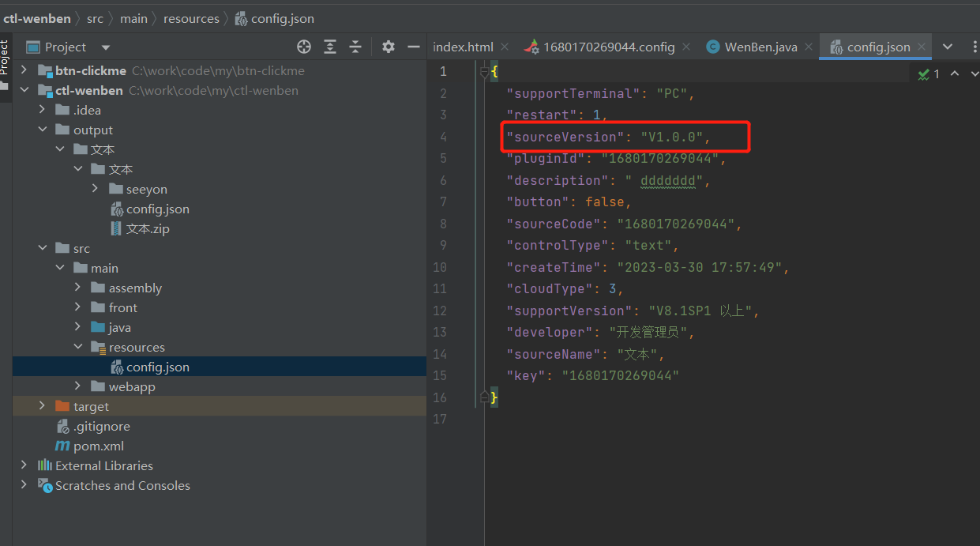Screen dimensions: 980x546
Task: Switch to the index.html tab
Action: pos(463,47)
